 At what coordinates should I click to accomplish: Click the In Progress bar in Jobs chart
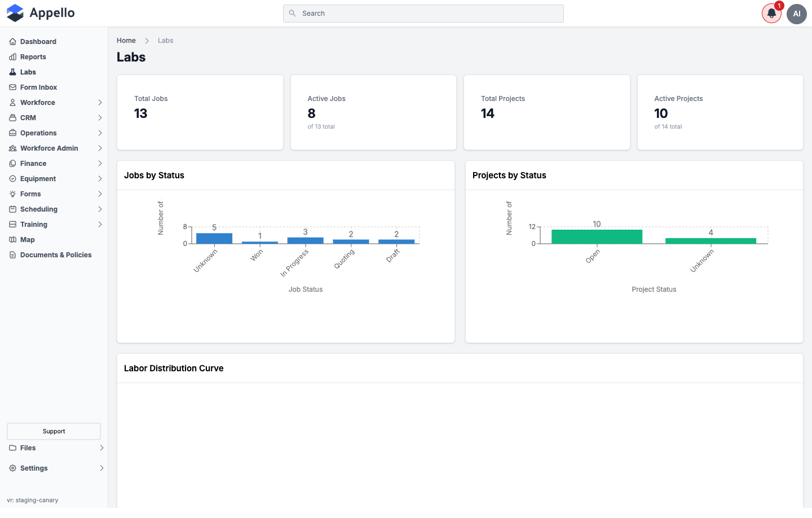click(x=305, y=240)
